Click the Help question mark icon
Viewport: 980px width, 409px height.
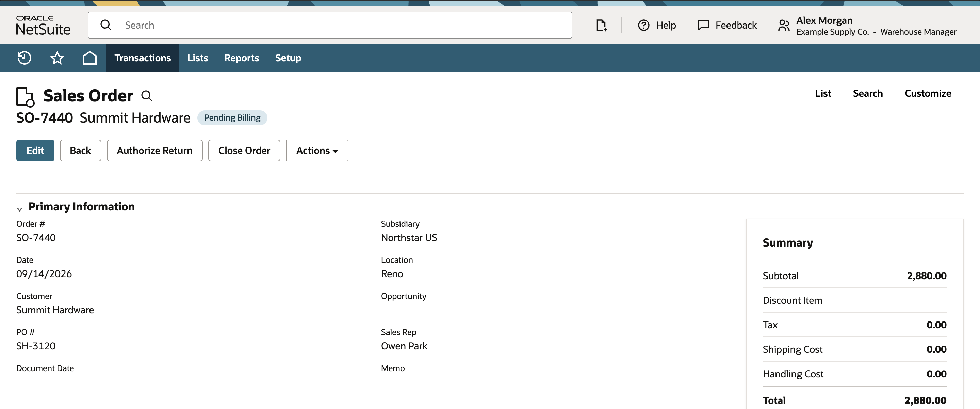[x=643, y=25]
